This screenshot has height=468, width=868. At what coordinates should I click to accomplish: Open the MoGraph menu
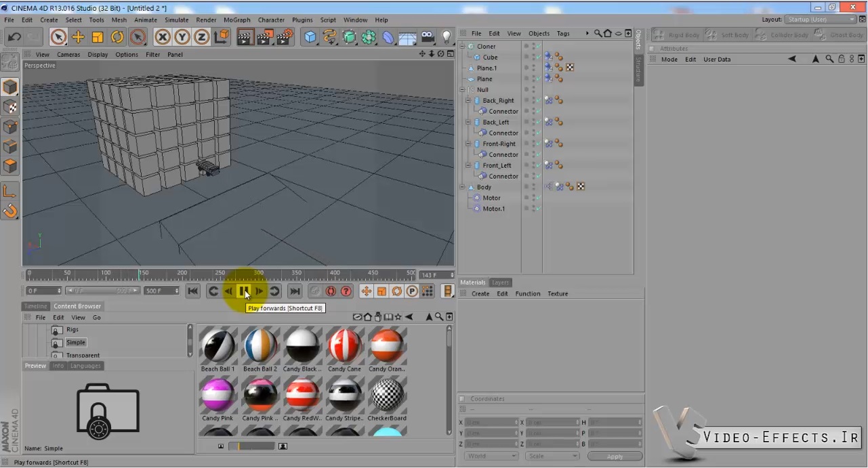point(236,20)
